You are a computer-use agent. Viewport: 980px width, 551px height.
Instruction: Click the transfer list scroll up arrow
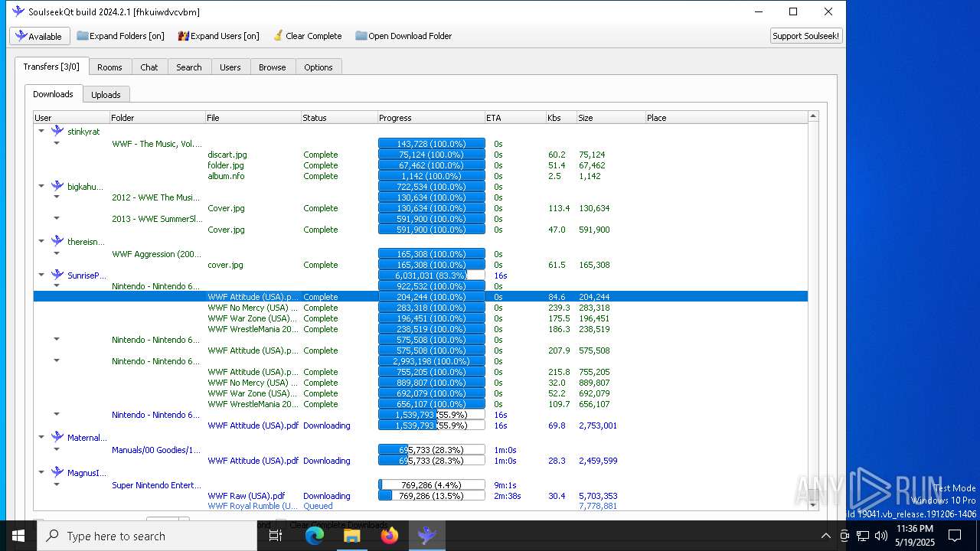813,116
